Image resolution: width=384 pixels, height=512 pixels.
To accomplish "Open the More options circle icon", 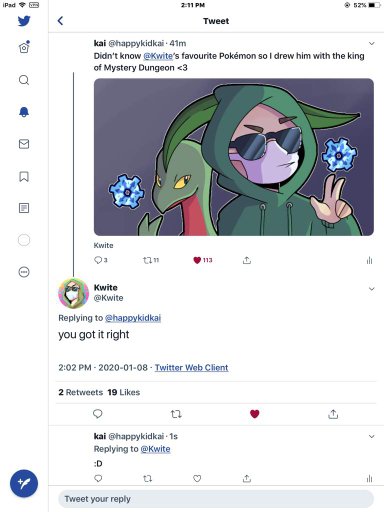I will [24, 272].
